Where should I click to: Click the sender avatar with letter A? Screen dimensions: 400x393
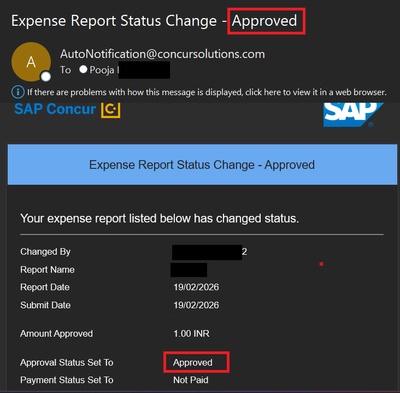[31, 62]
